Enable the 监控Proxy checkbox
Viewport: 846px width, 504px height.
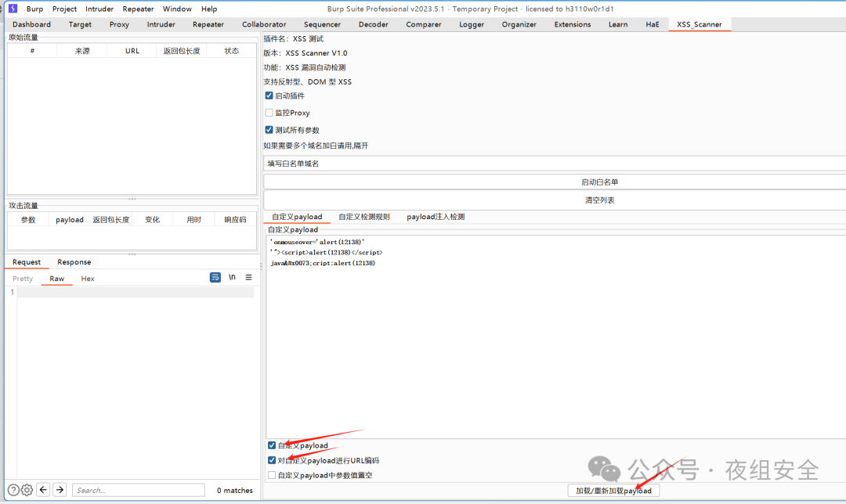[269, 112]
